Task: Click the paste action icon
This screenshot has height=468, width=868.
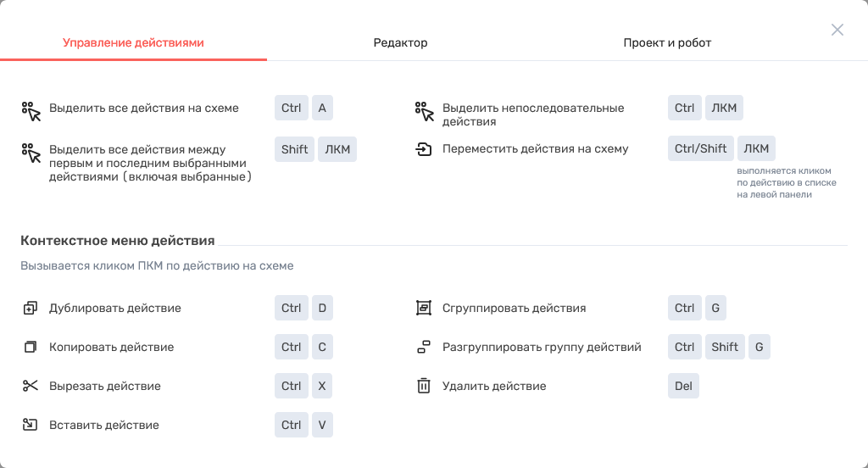Action: coord(31,426)
